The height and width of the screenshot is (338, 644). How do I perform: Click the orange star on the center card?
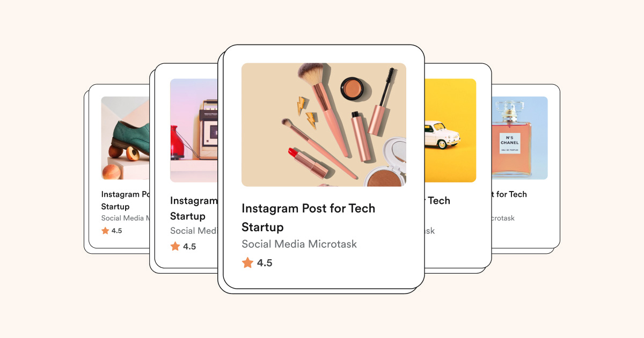click(247, 263)
